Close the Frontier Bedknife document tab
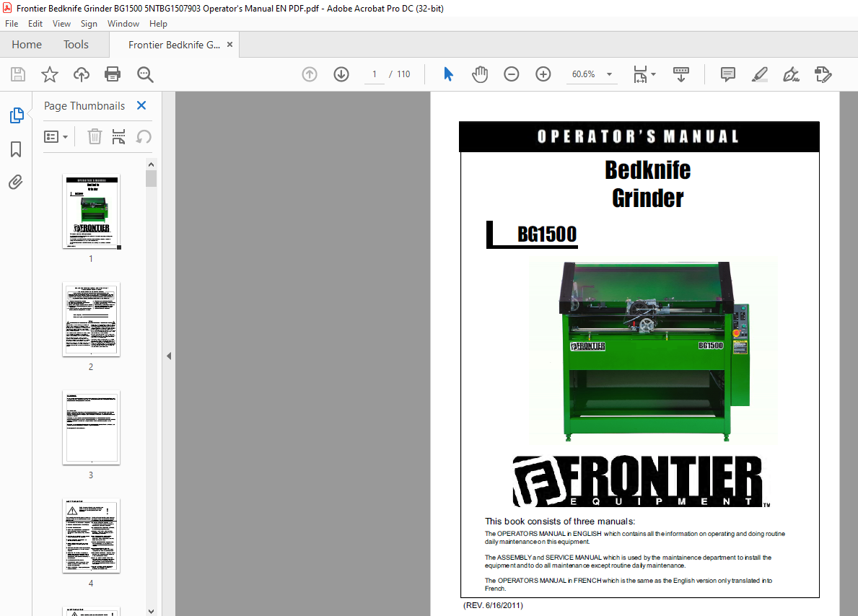858x616 pixels. coord(229,44)
